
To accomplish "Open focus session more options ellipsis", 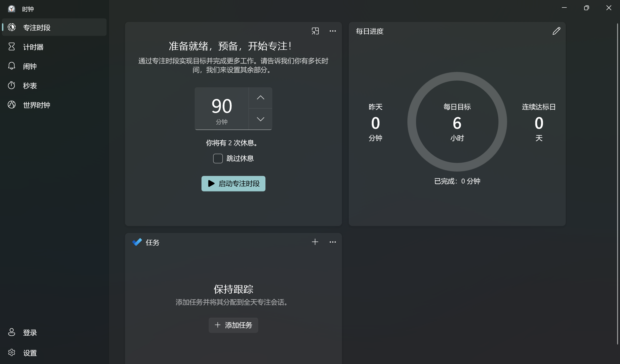I will coord(333,31).
